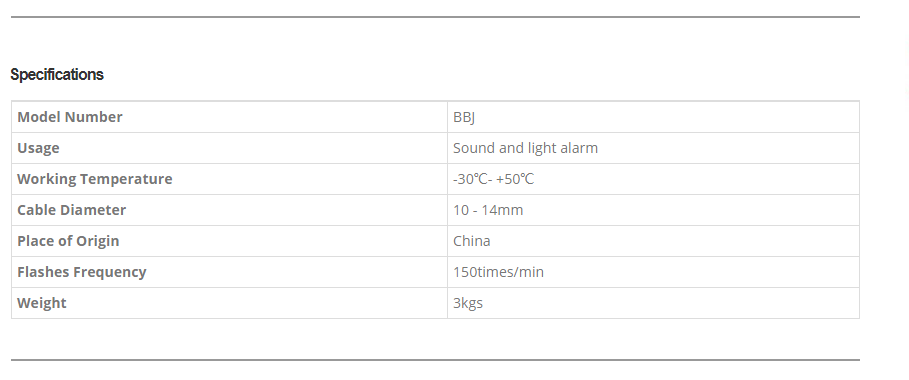
Task: Click blank area right of 3kgs
Action: tap(671, 303)
